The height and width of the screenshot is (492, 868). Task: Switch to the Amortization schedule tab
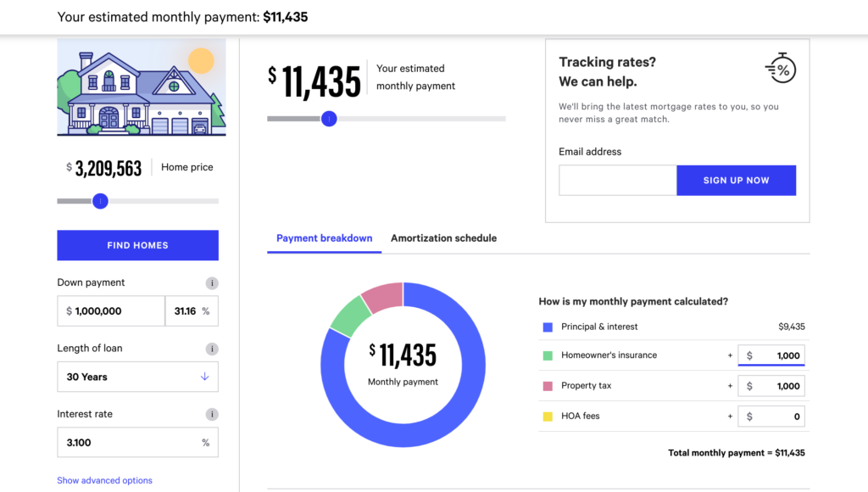443,238
